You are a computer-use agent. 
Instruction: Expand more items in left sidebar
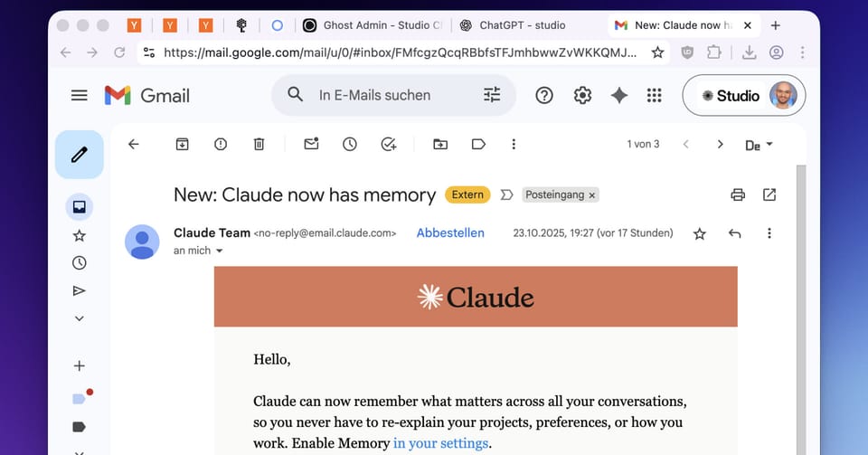coord(80,318)
